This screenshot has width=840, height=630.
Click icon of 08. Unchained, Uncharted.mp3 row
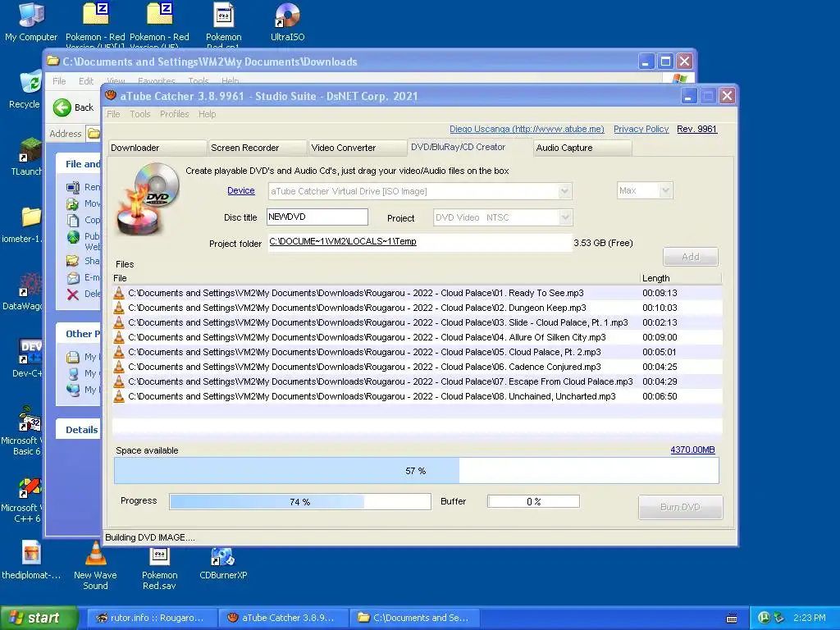[119, 396]
